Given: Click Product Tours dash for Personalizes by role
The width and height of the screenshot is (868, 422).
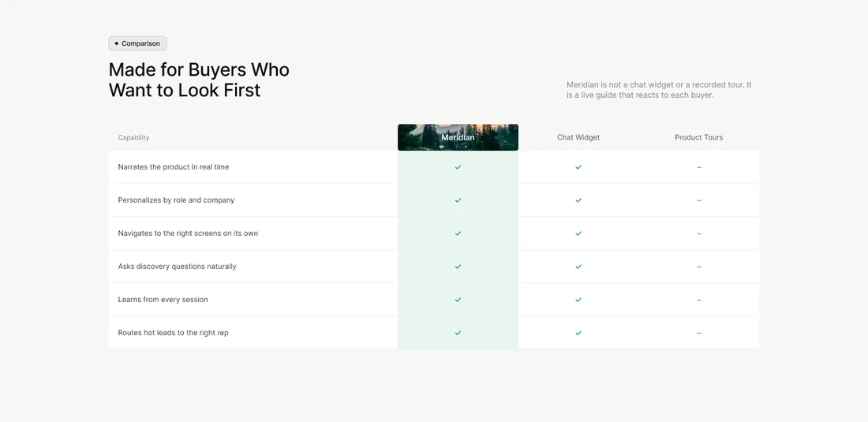Looking at the screenshot, I should pos(698,200).
